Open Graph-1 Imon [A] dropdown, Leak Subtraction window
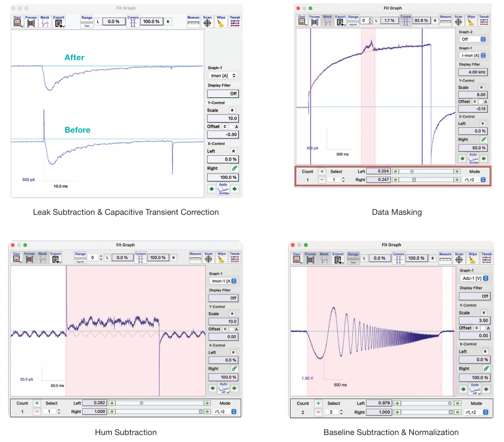 pyautogui.click(x=223, y=76)
